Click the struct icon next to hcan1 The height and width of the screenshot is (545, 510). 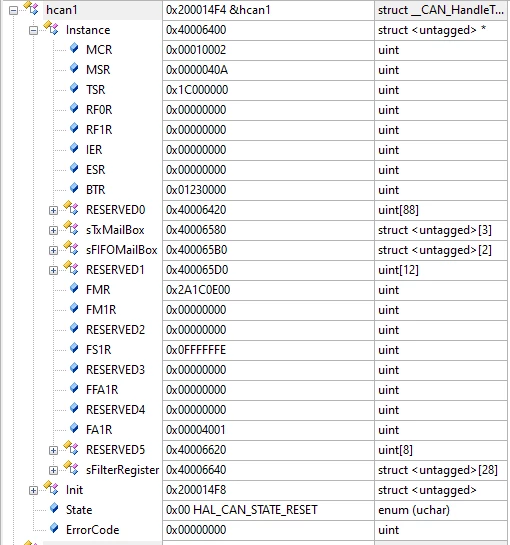(31, 8)
